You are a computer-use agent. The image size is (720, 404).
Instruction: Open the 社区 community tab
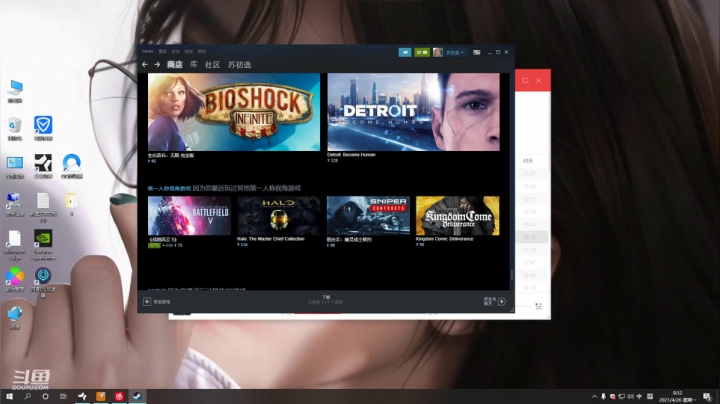click(212, 65)
